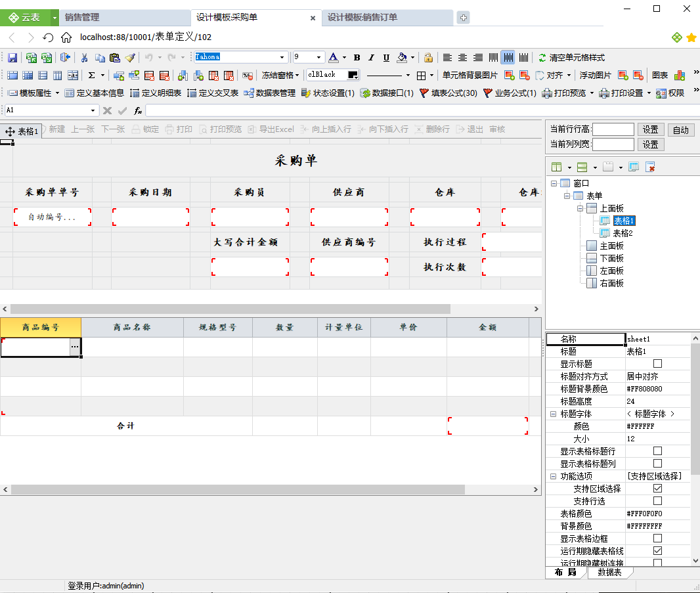Toggle 显示表格标题列 checkbox
The width and height of the screenshot is (700, 593).
(x=657, y=464)
